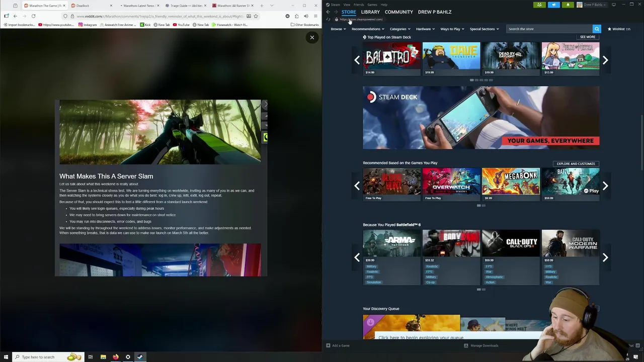Next arrow on Top Played Steam Deck carousel

(x=605, y=60)
